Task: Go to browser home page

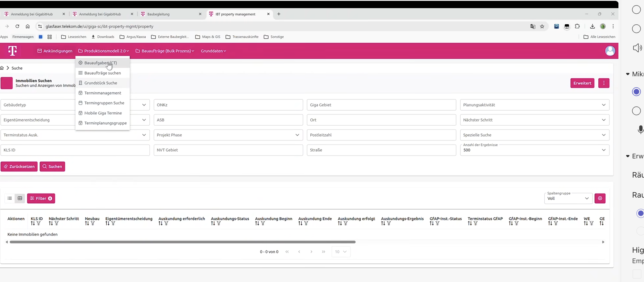Action: 28,26
